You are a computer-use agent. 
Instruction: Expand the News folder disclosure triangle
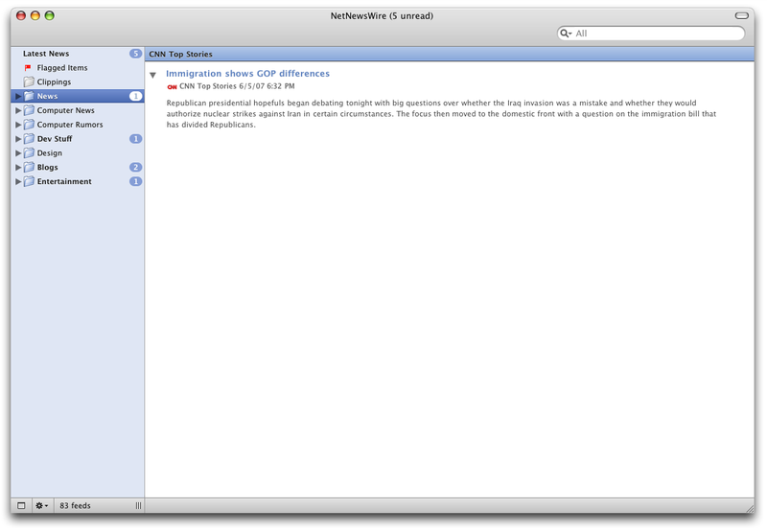[18, 96]
